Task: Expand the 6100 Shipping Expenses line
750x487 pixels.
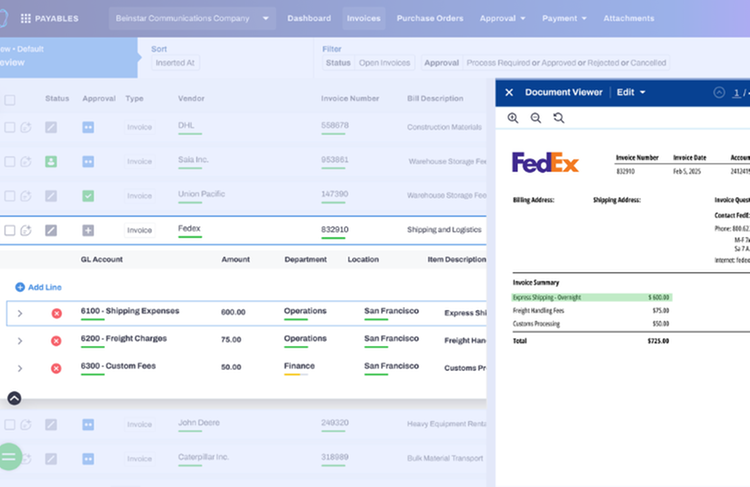Action: coord(20,313)
